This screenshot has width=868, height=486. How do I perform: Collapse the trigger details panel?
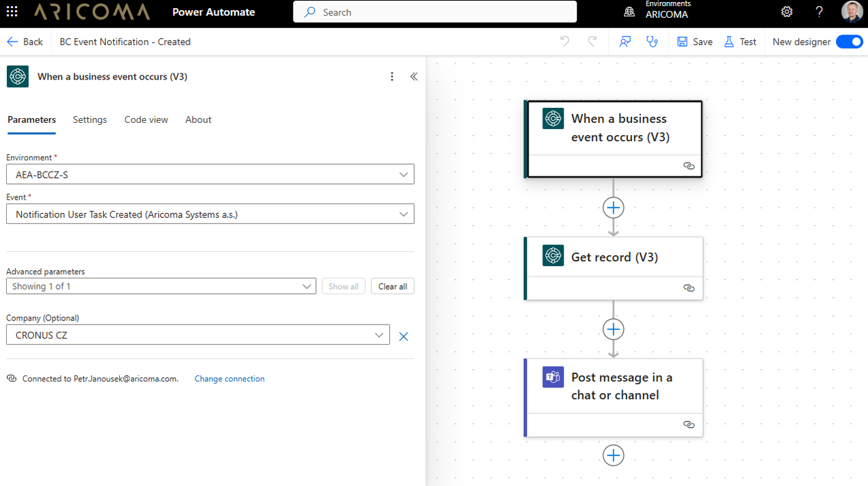coord(414,77)
